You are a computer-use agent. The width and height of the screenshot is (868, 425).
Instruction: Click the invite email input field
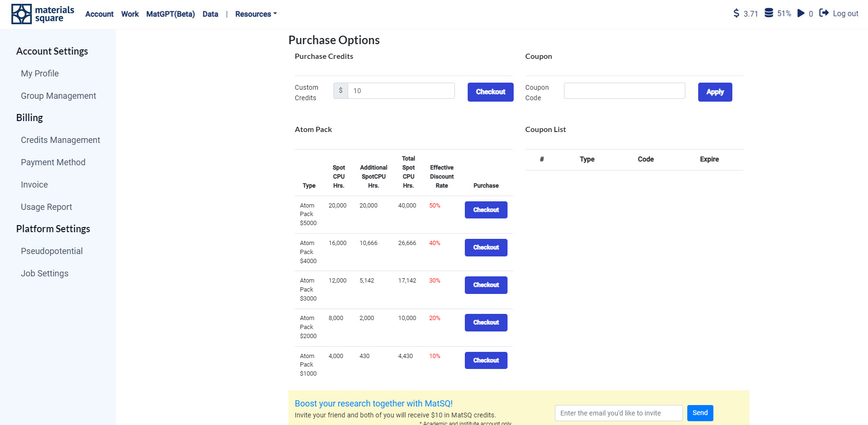(x=619, y=413)
